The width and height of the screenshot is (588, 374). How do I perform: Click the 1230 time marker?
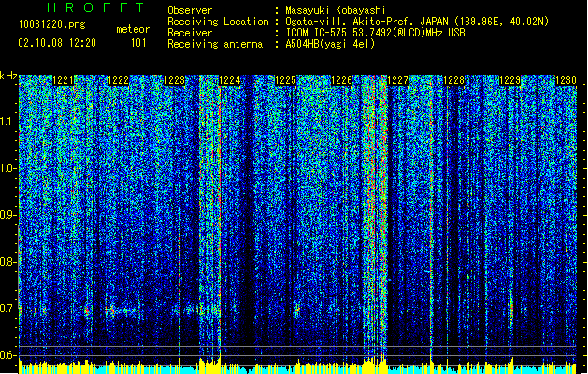click(x=566, y=80)
